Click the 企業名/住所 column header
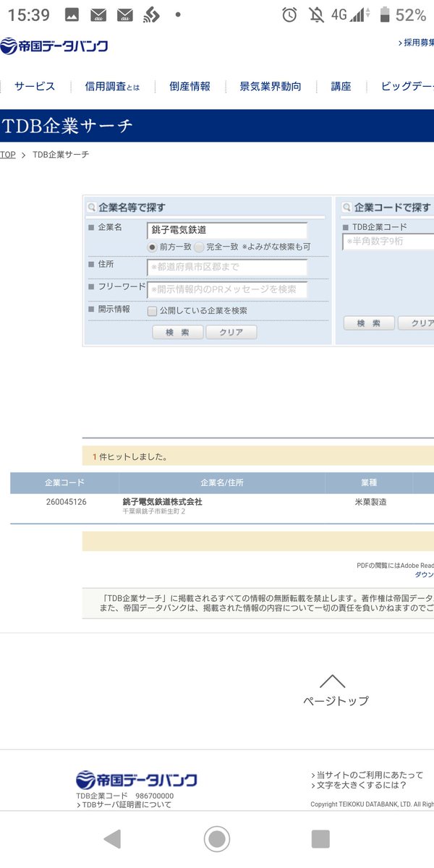Viewport: 434px width, 868px height. pos(222,482)
